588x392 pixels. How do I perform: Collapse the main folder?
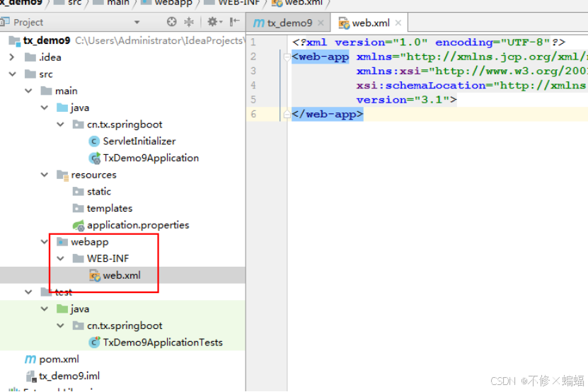pos(28,91)
